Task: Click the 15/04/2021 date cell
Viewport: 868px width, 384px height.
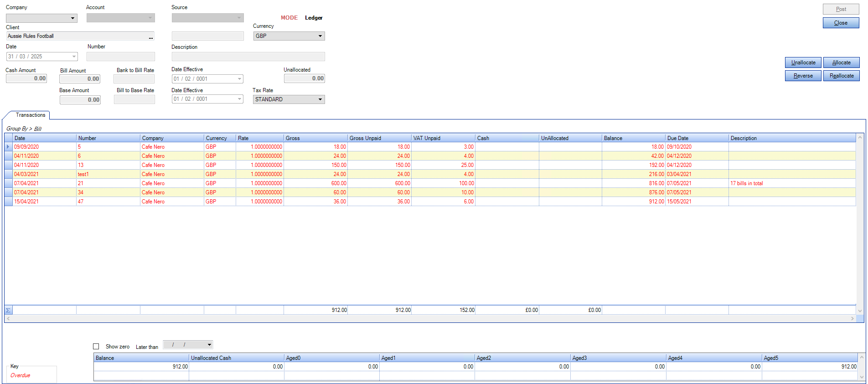Action: (x=45, y=202)
